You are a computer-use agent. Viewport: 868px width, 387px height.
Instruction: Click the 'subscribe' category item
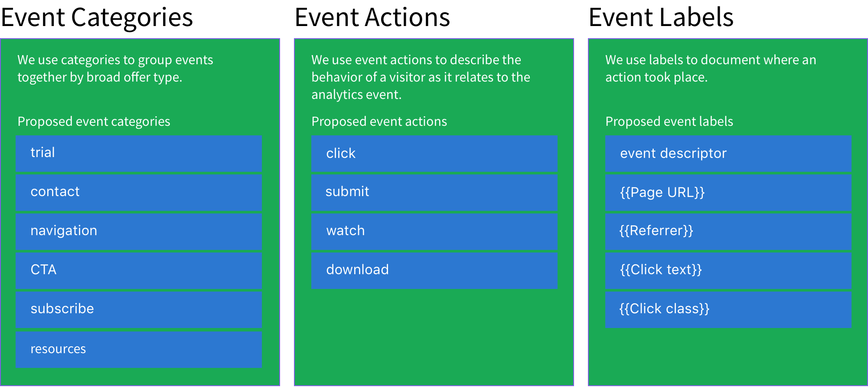point(139,309)
